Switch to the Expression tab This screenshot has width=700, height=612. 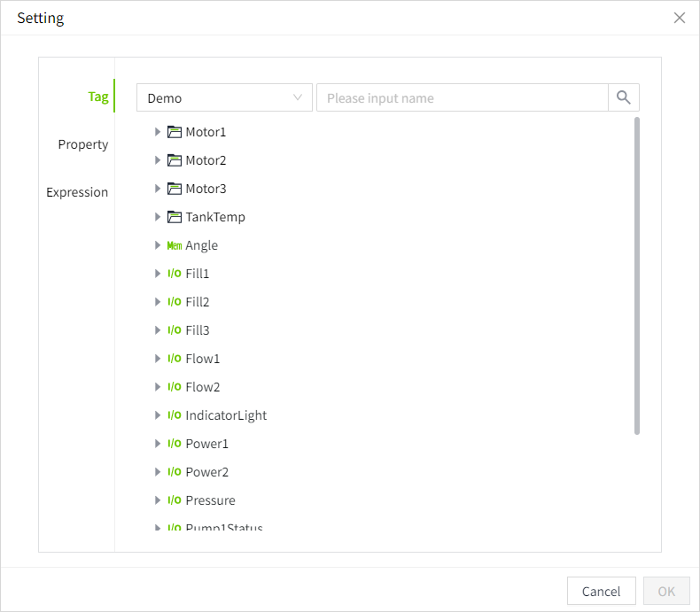(77, 192)
